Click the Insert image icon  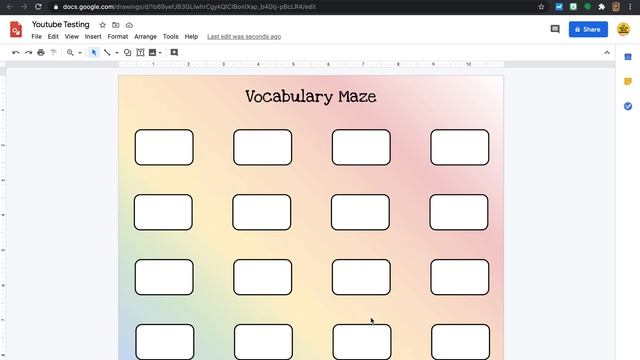point(152,53)
